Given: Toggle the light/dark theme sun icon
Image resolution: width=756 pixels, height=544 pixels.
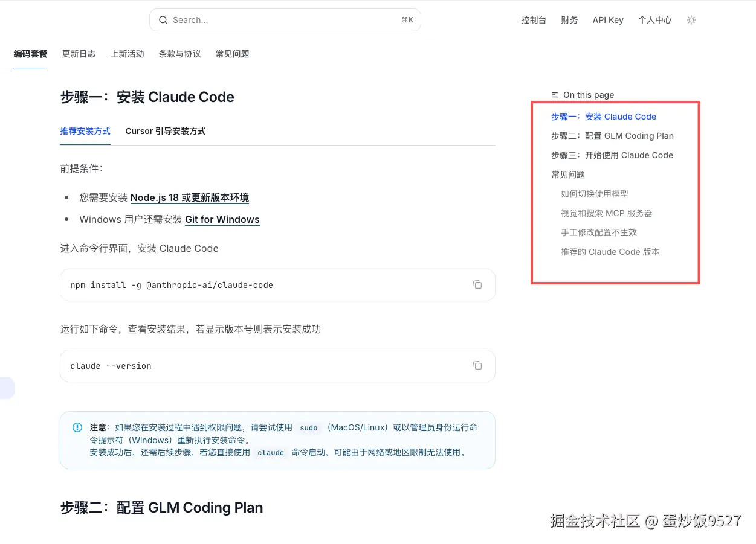Looking at the screenshot, I should coord(691,20).
